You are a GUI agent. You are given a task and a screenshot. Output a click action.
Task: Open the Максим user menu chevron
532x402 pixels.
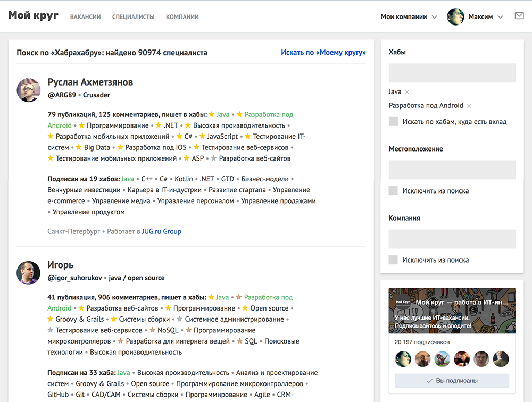click(500, 17)
